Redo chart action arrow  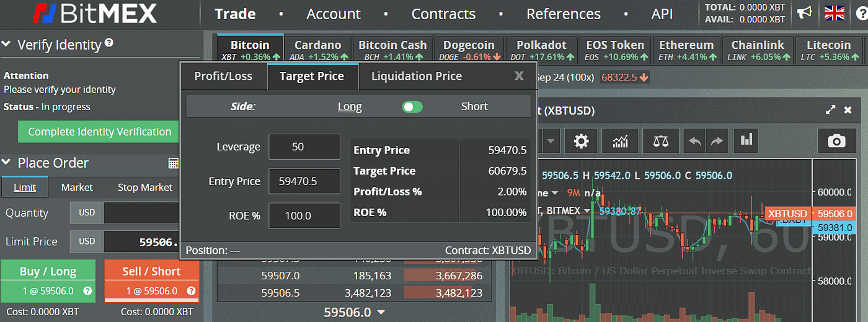click(x=717, y=141)
